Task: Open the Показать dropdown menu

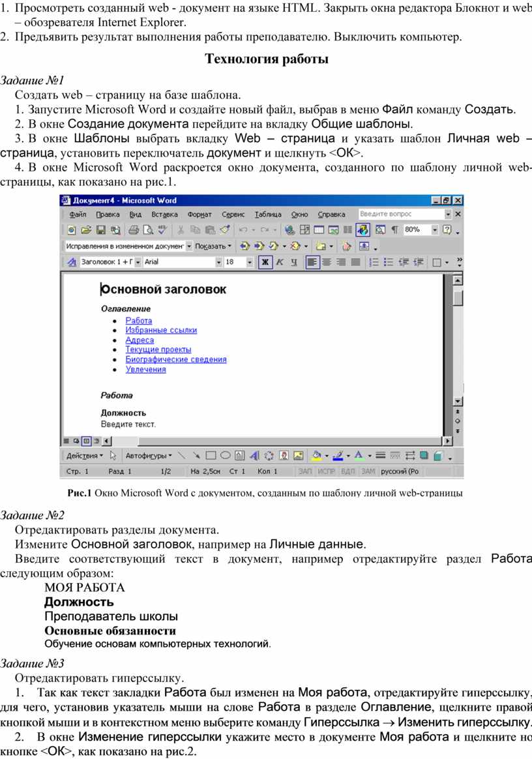Action: coord(213,246)
